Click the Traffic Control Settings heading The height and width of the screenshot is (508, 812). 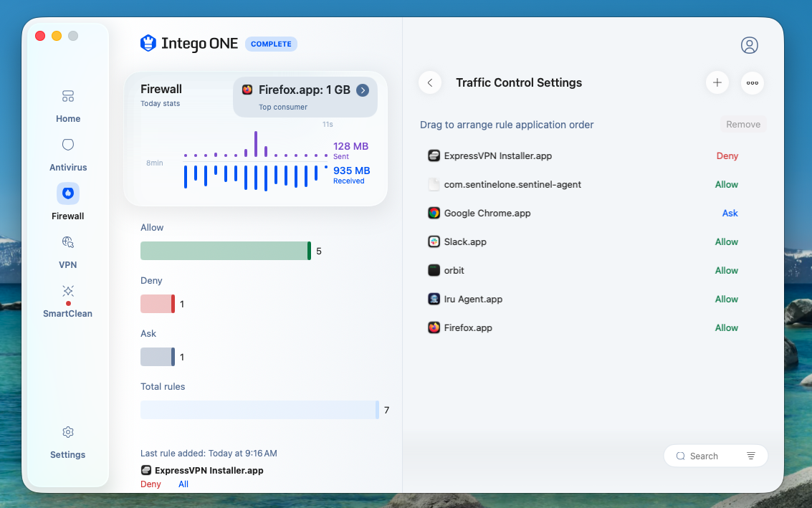519,83
